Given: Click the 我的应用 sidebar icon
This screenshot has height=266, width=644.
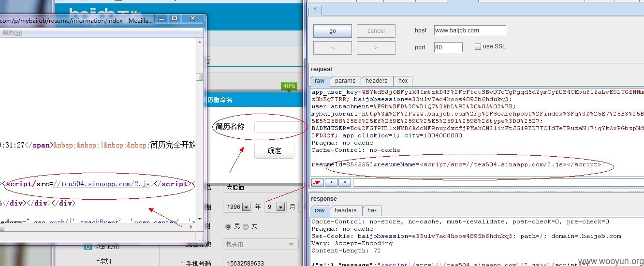Looking at the screenshot, I should click(x=88, y=247).
